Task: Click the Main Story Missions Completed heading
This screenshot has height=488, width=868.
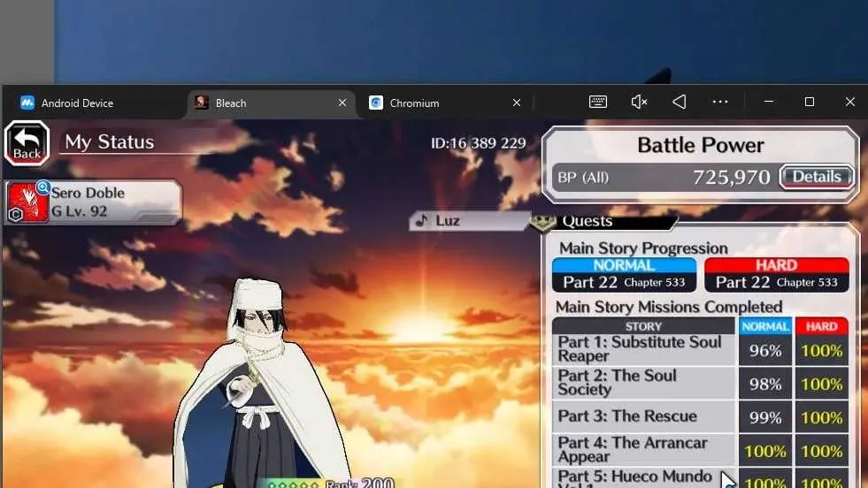Action: pos(669,307)
